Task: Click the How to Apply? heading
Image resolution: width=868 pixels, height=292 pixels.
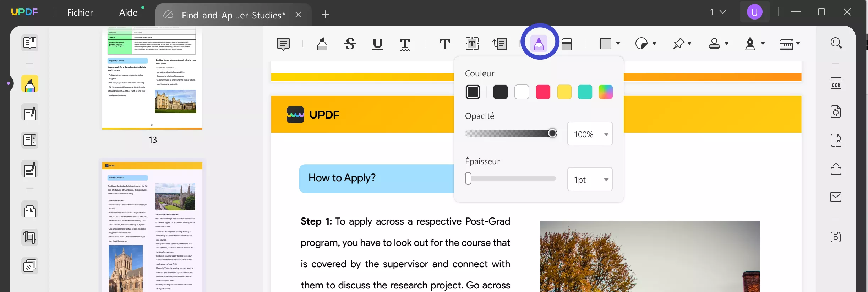Action: click(x=342, y=178)
